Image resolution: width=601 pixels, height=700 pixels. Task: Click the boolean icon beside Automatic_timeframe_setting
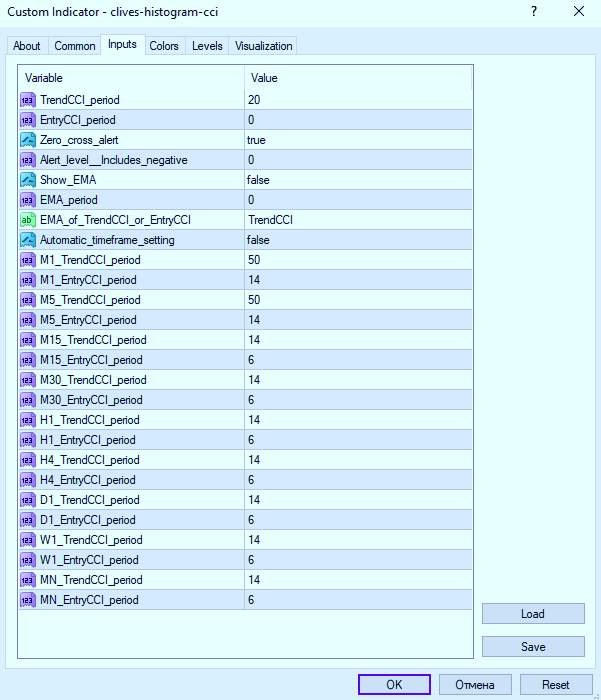tap(28, 240)
